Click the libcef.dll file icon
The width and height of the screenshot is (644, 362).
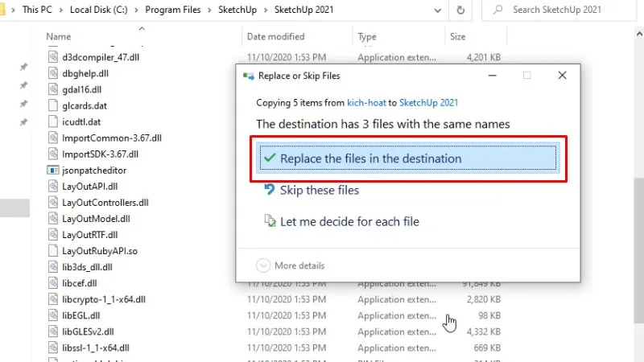pyautogui.click(x=53, y=283)
